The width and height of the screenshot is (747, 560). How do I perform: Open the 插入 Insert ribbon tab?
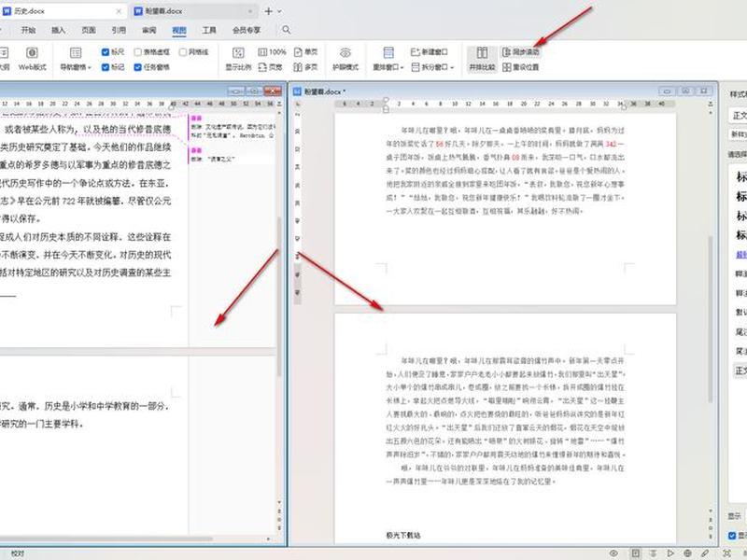coord(58,30)
